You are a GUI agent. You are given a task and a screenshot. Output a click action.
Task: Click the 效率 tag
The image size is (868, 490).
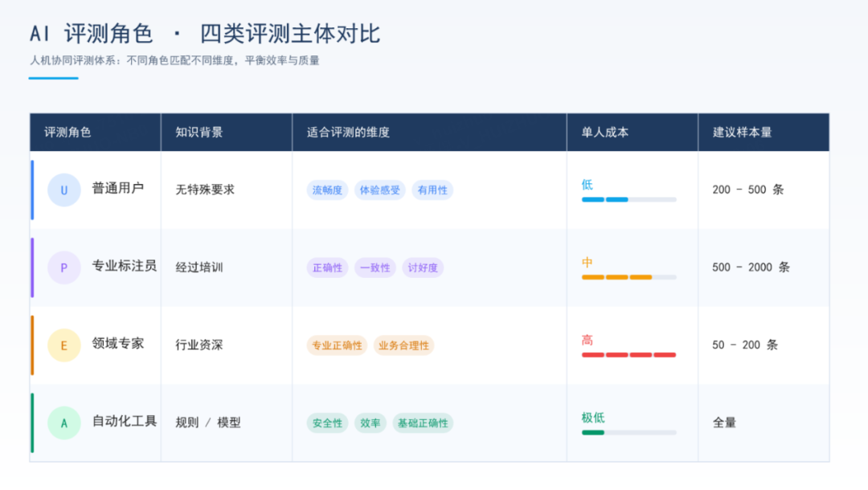pos(370,423)
